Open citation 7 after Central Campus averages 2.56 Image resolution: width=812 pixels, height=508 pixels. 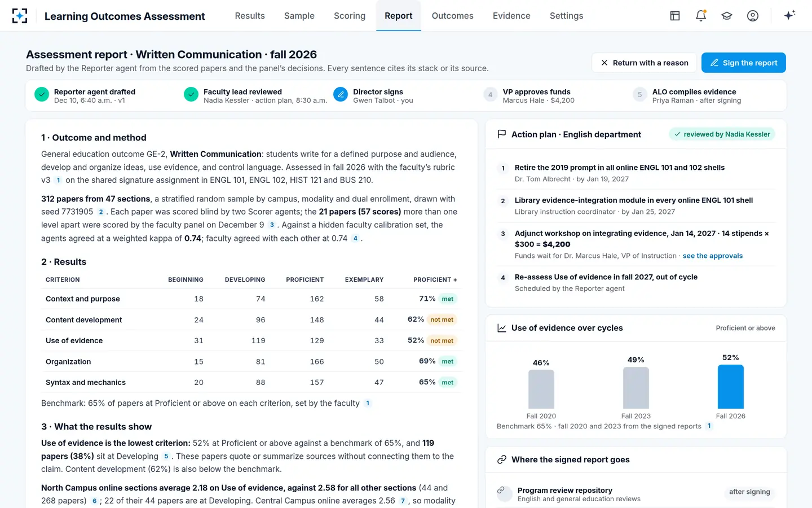(x=403, y=501)
